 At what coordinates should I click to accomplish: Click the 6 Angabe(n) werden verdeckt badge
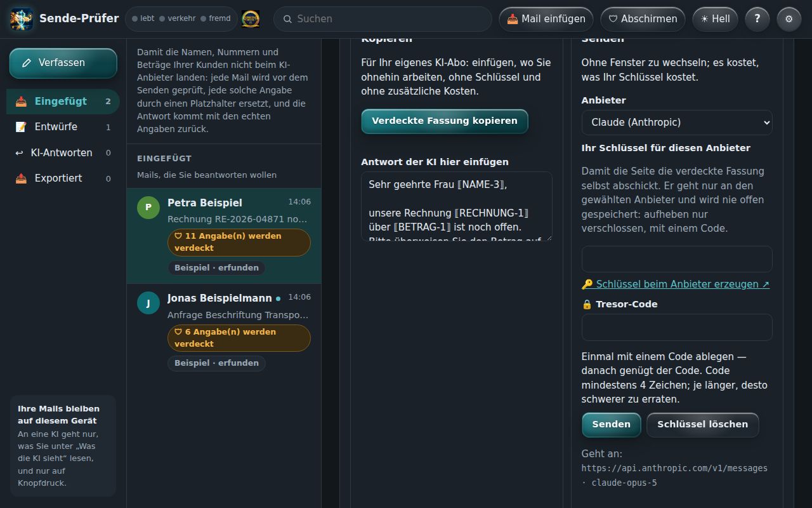click(239, 338)
